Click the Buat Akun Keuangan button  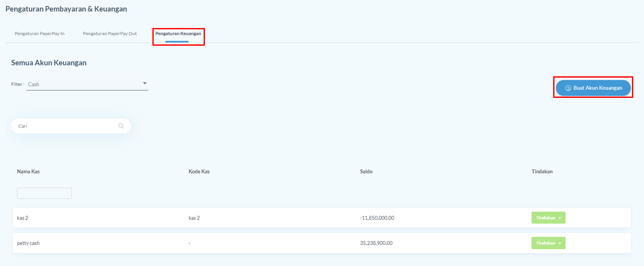pos(593,88)
